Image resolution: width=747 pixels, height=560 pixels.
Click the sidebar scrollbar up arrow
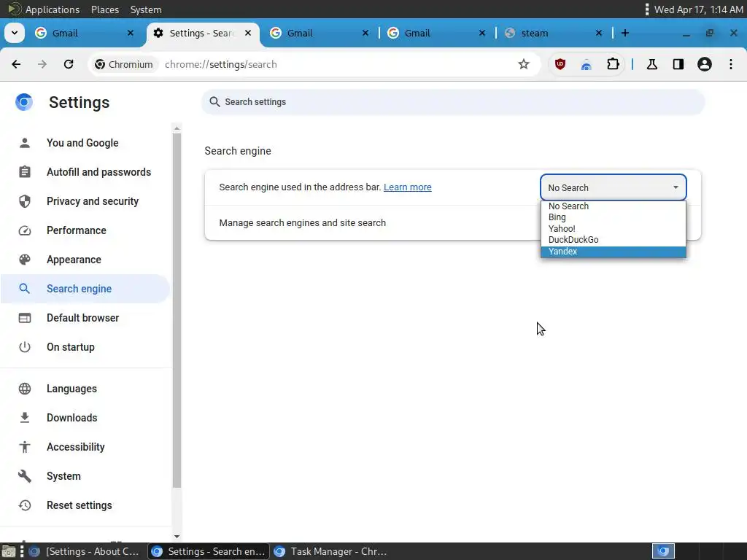click(177, 128)
